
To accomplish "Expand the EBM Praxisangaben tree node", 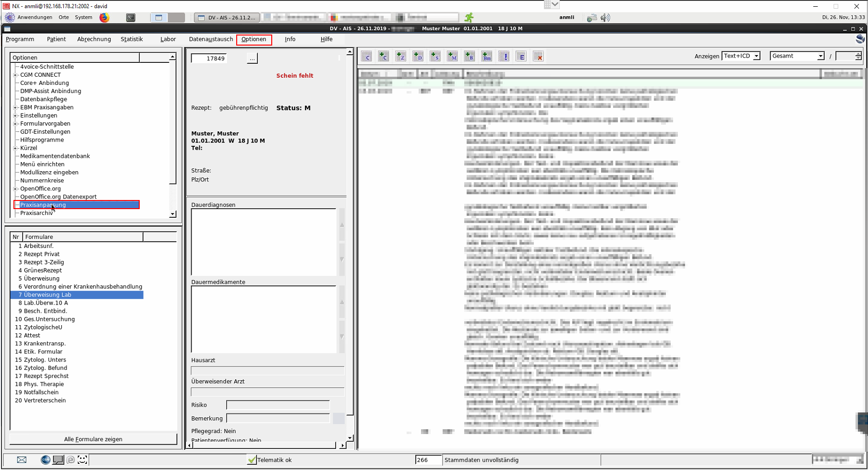I will click(x=15, y=107).
